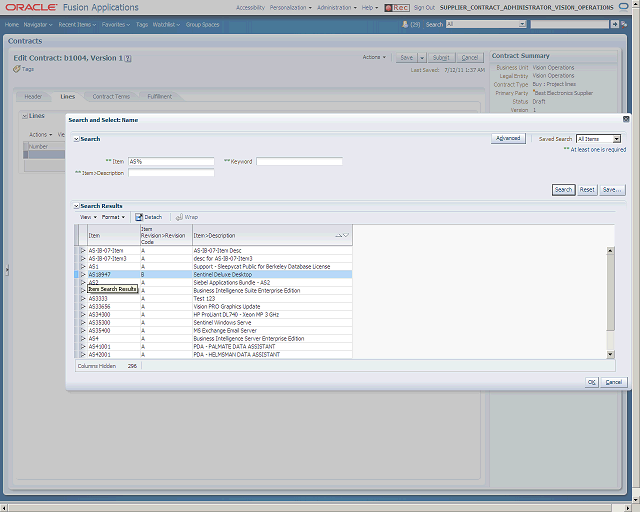Screen dimensions: 640x512
Task: Expand the collapsed left side panel splitter
Action: [x=7, y=270]
